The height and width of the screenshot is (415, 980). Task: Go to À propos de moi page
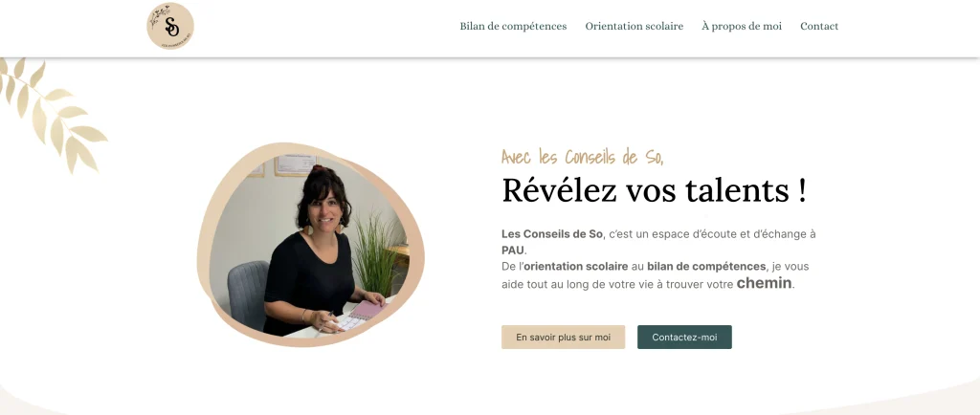tap(742, 26)
